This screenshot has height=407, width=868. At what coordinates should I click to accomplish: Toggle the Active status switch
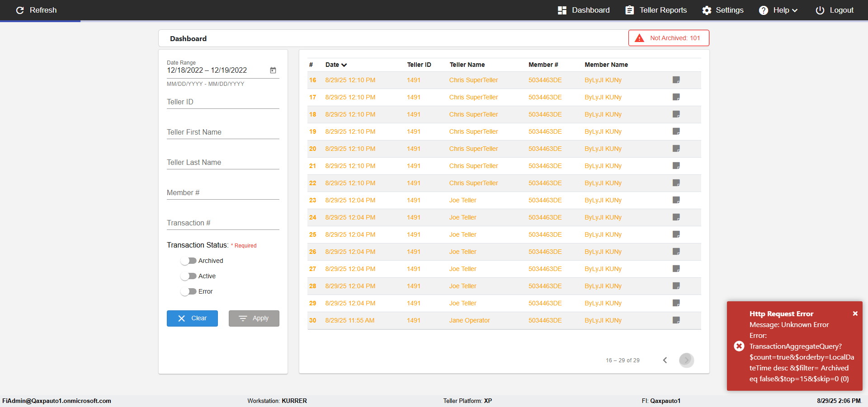[x=189, y=276]
